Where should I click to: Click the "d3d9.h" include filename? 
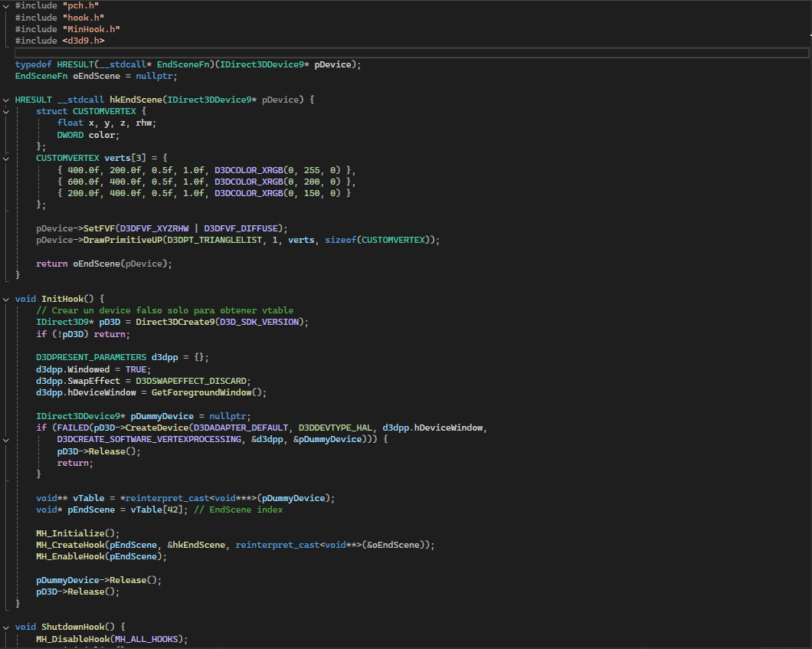[x=84, y=40]
